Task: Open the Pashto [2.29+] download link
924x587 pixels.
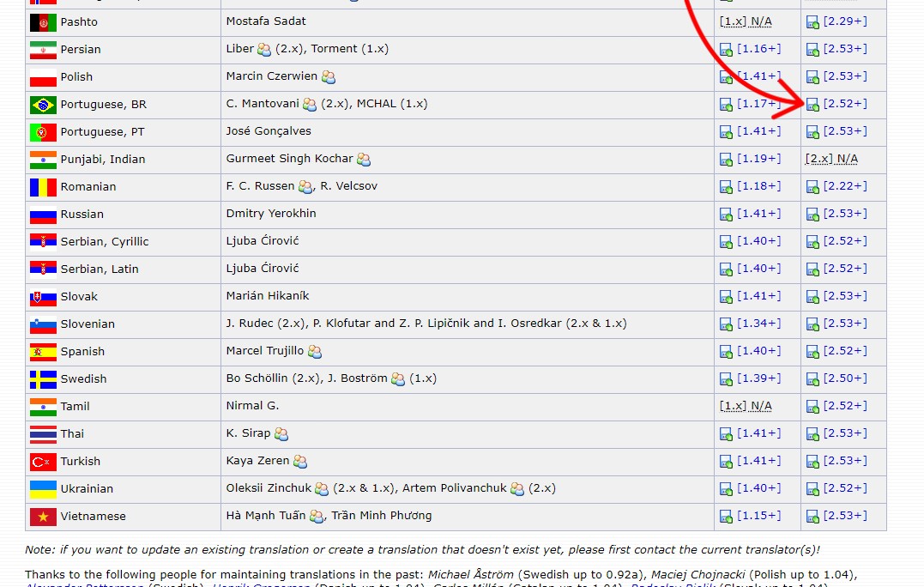Action: [x=844, y=21]
